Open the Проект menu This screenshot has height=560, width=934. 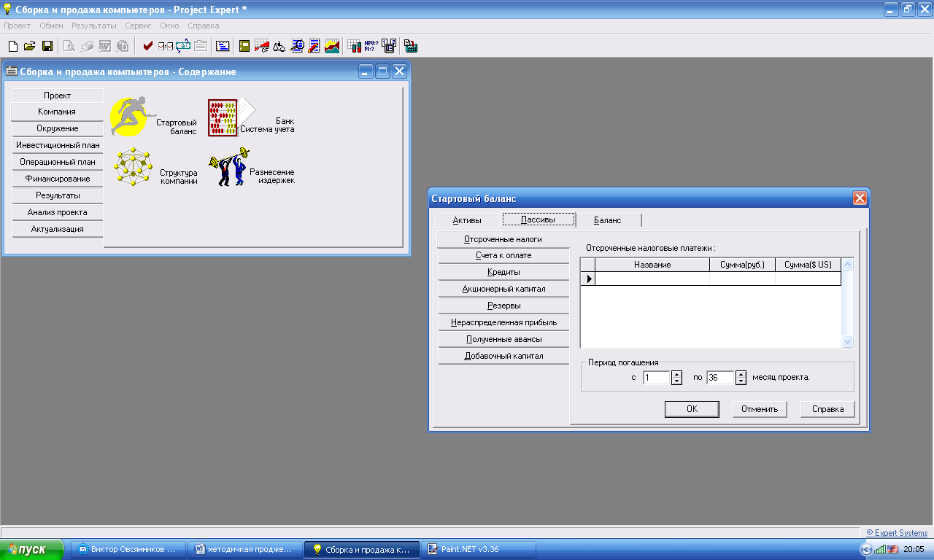18,26
